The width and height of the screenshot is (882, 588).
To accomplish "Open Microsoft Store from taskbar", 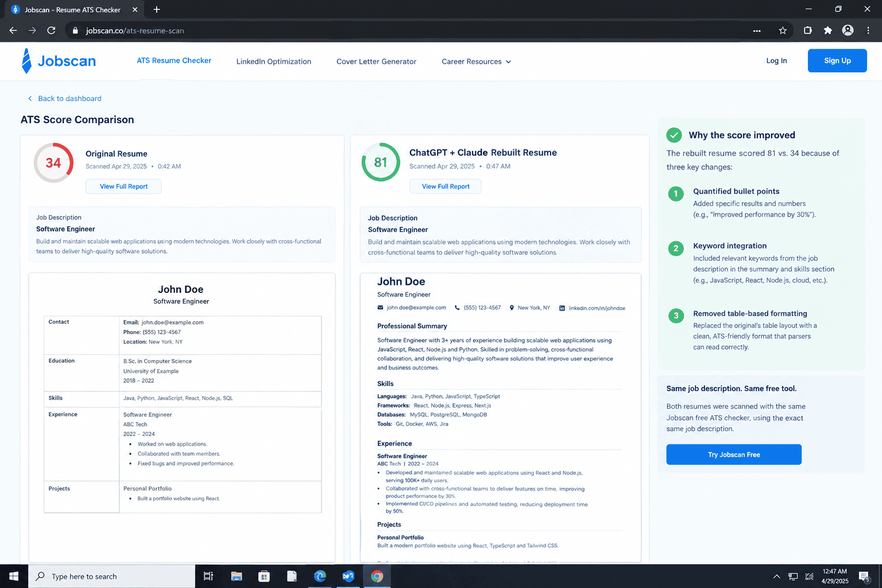I will [x=264, y=576].
